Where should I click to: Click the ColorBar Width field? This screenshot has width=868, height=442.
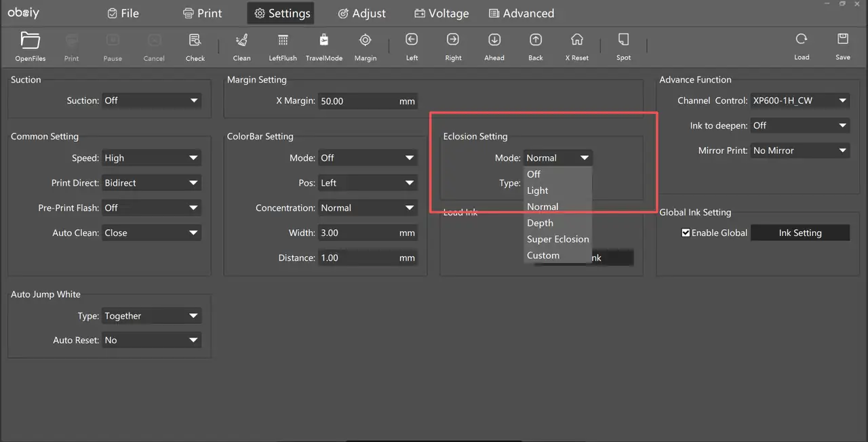pyautogui.click(x=368, y=233)
